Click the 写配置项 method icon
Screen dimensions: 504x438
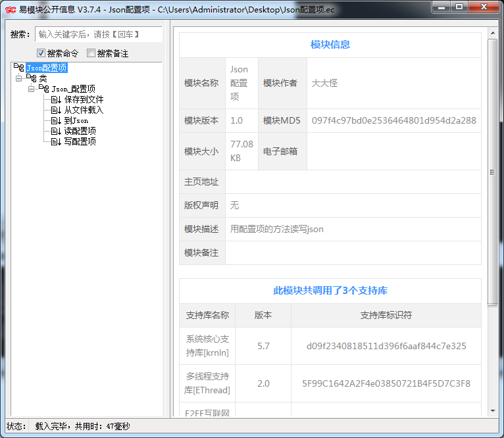(x=56, y=141)
